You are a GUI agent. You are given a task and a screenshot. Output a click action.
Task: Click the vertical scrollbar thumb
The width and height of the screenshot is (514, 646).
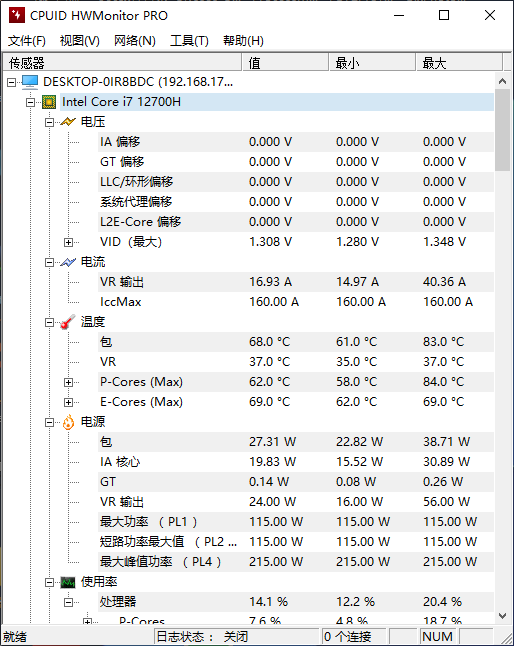pyautogui.click(x=502, y=130)
